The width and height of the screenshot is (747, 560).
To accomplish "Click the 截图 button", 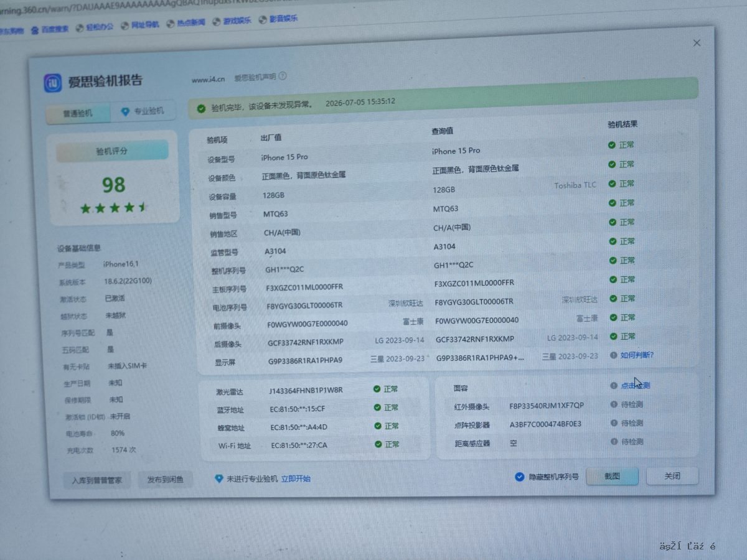I will pos(612,476).
